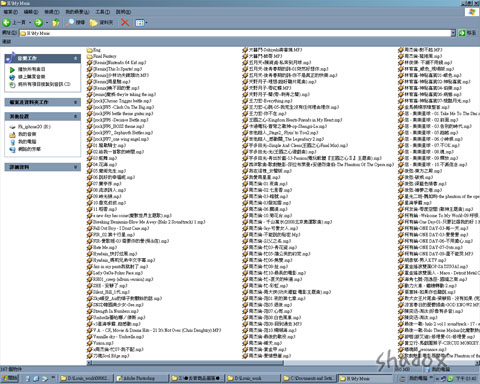Go up one level with folder-arrow icon

point(56,22)
